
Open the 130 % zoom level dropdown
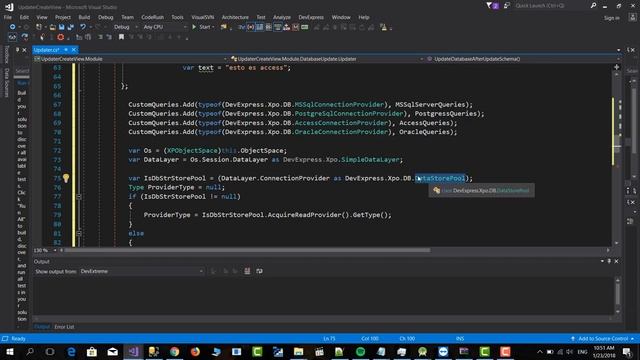coord(45,250)
